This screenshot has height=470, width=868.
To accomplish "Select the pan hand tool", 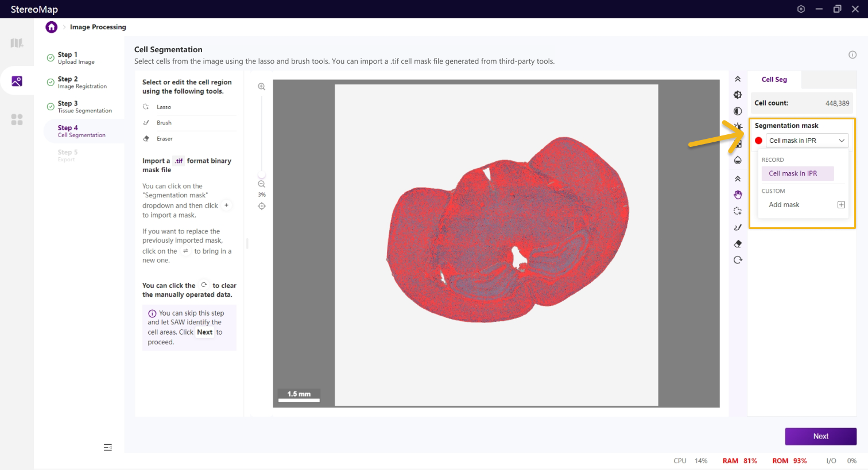I will tap(738, 195).
